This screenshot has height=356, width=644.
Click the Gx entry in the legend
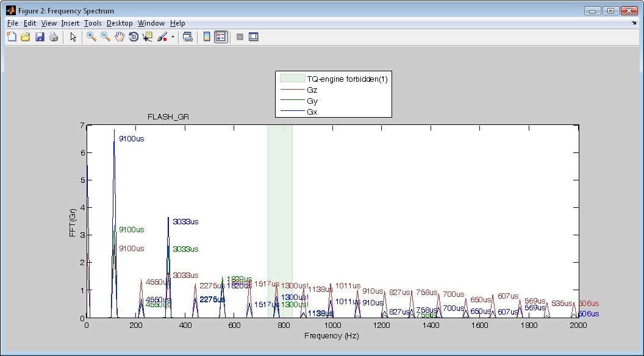[x=312, y=112]
